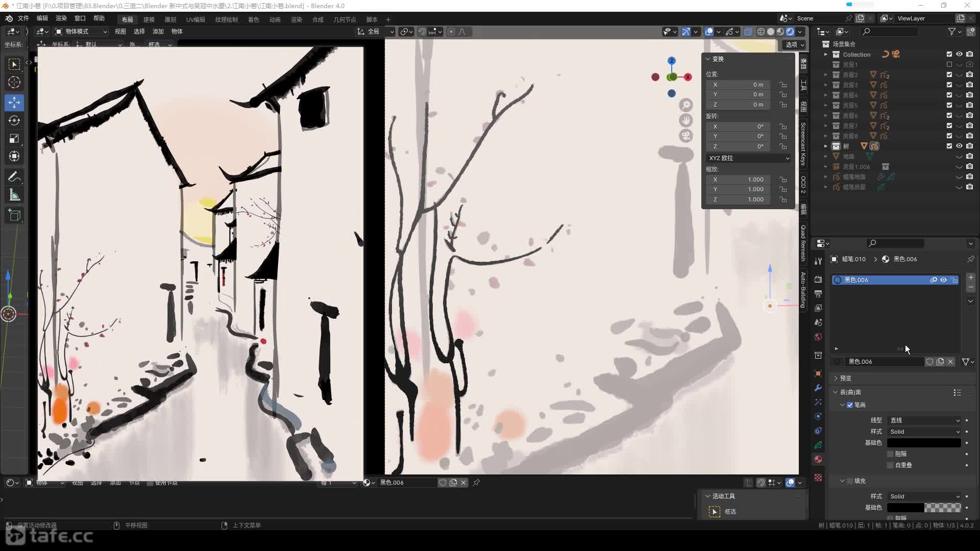The image size is (980, 551).
Task: Collapse the 填充 fill subpanel
Action: (842, 481)
